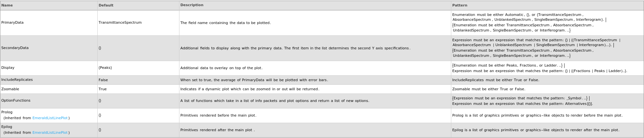Screen dimensions: 644x138
Task: Click the Zoomable option name
Action: click(x=10, y=89)
